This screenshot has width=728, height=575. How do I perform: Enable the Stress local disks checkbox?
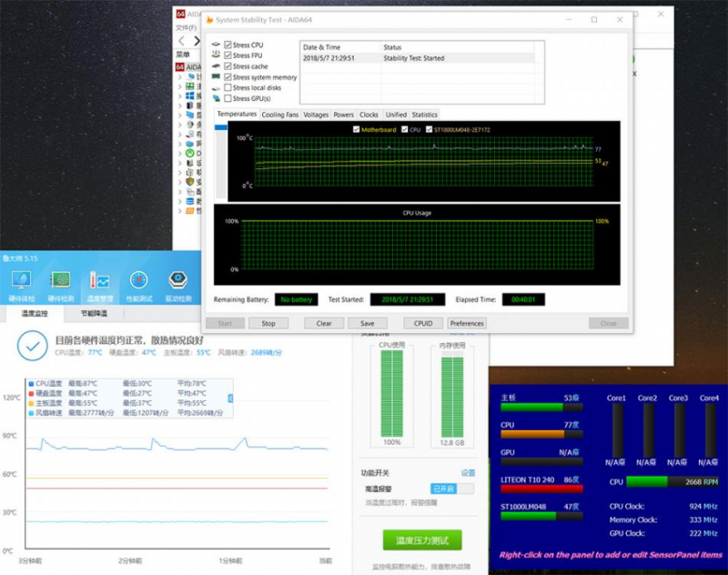click(228, 87)
